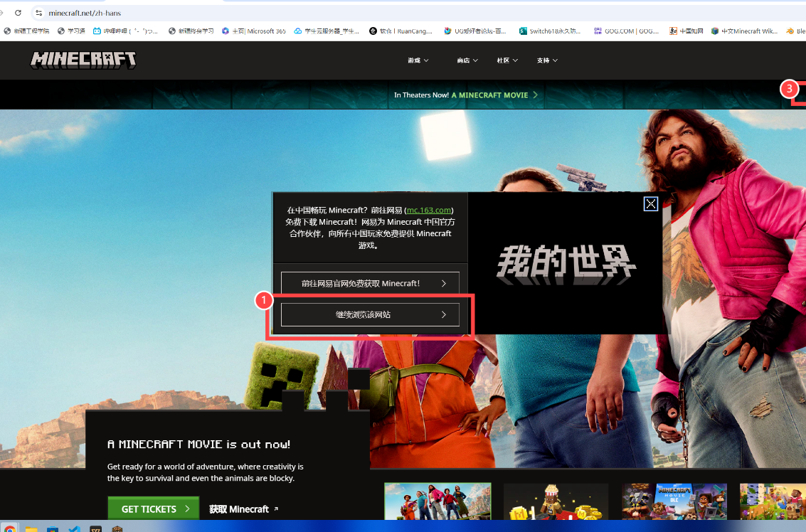Open site information icon in address bar
Viewport: 806px width, 532px height.
38,13
